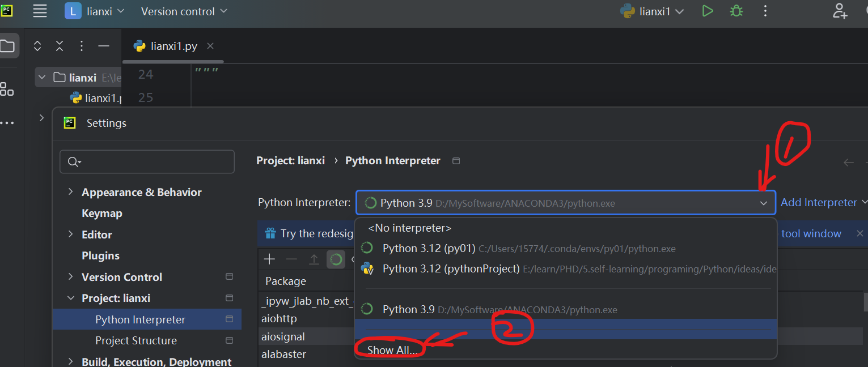Click project-level icon beside Version Control
Screen dimensions: 868x367
click(229, 277)
